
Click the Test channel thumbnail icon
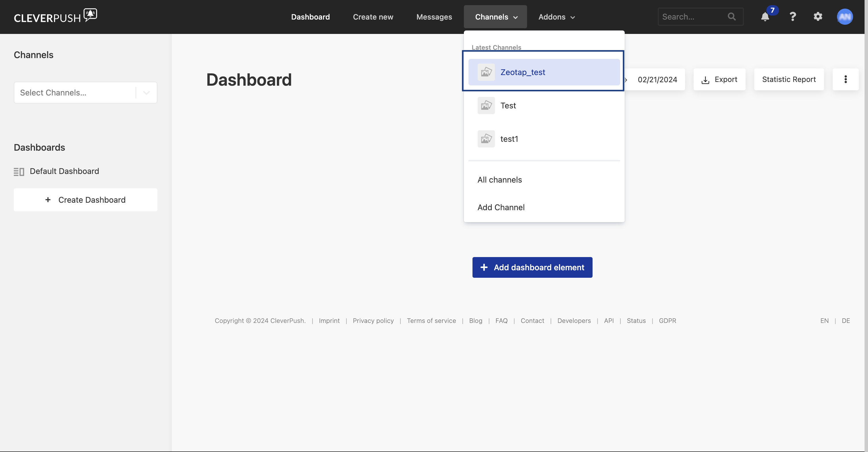click(x=486, y=106)
